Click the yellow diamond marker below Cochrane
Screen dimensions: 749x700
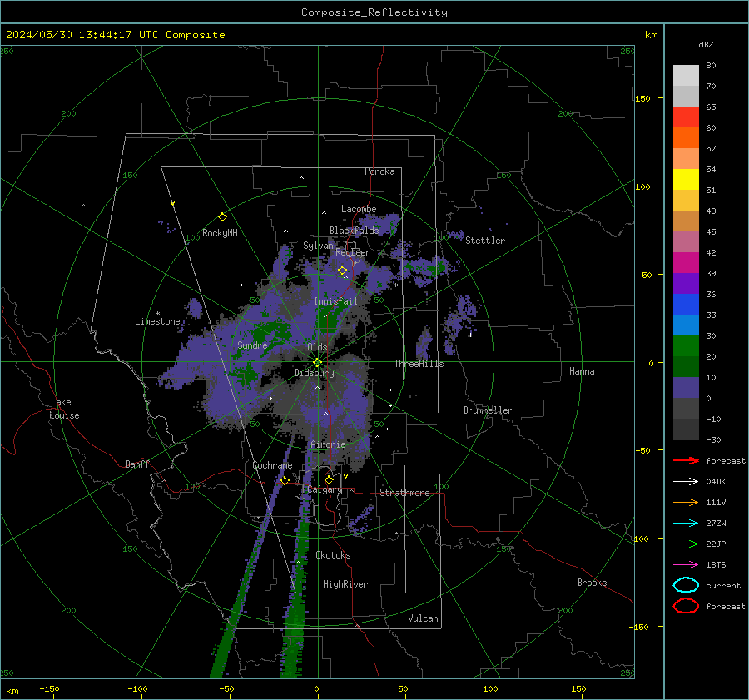pyautogui.click(x=285, y=480)
